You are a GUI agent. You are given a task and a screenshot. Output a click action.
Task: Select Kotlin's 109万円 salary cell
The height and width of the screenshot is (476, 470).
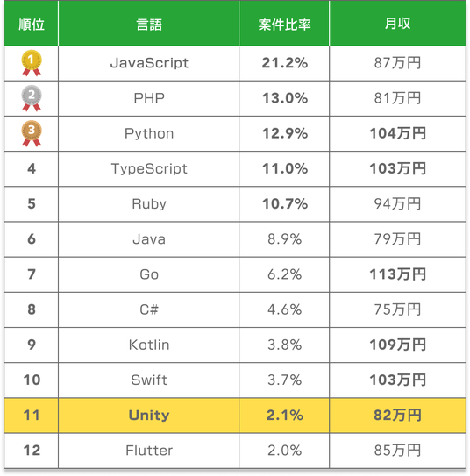398,345
